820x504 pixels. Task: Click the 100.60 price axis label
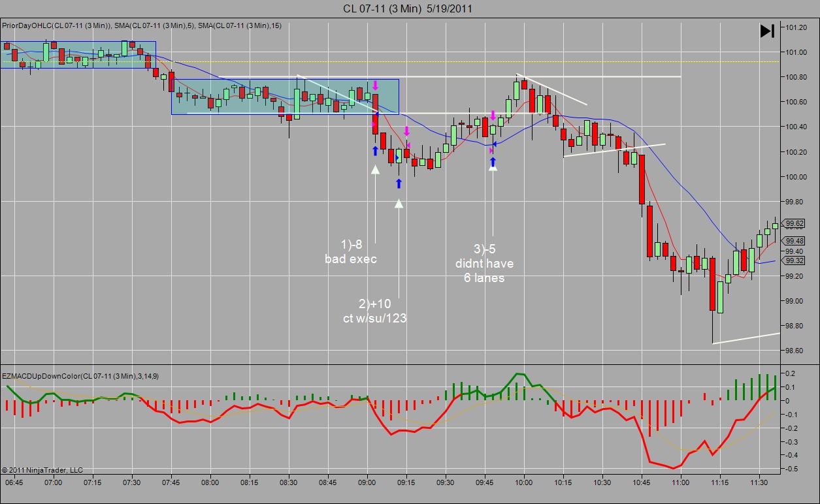(795, 102)
